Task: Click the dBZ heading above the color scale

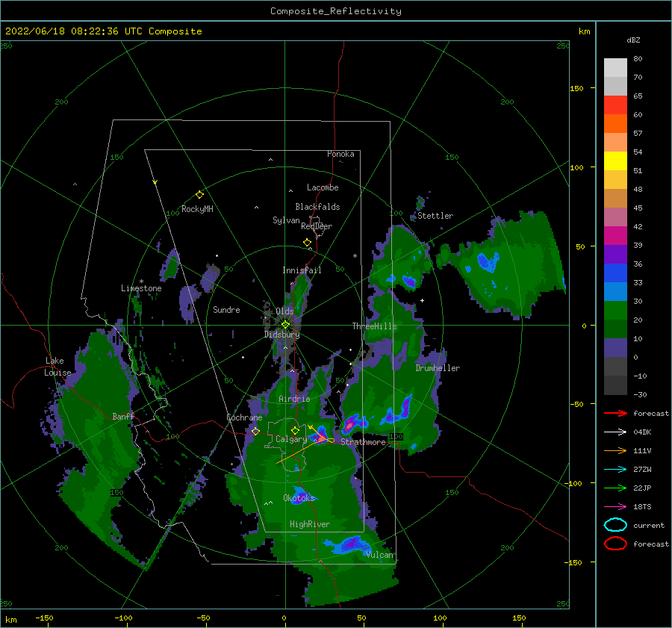Action: (633, 40)
